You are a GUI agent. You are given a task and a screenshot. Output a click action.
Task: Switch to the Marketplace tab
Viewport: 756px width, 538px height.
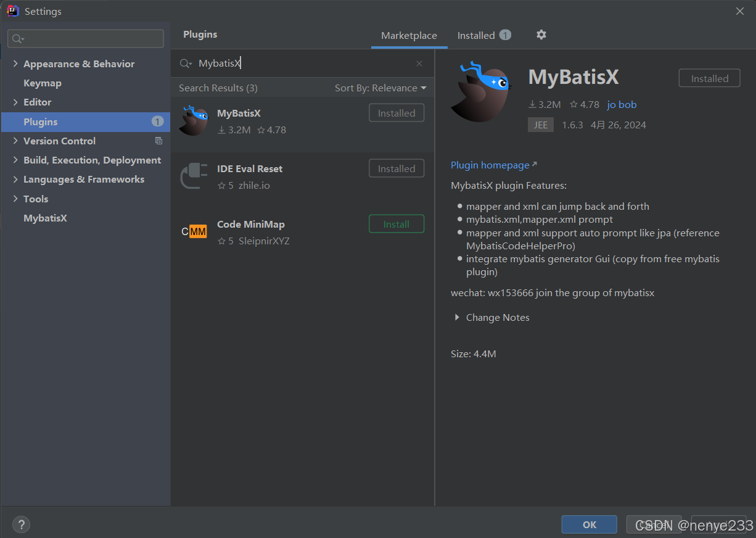coord(409,36)
